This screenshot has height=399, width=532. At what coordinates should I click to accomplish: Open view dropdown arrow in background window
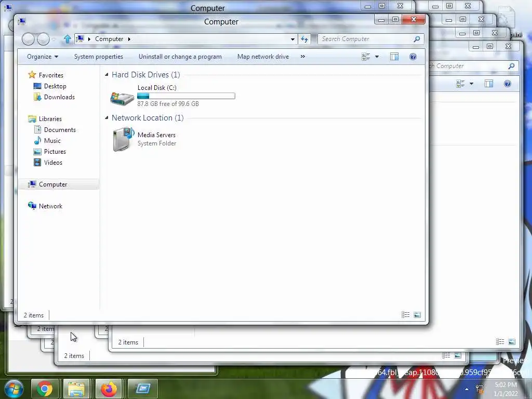point(471,84)
